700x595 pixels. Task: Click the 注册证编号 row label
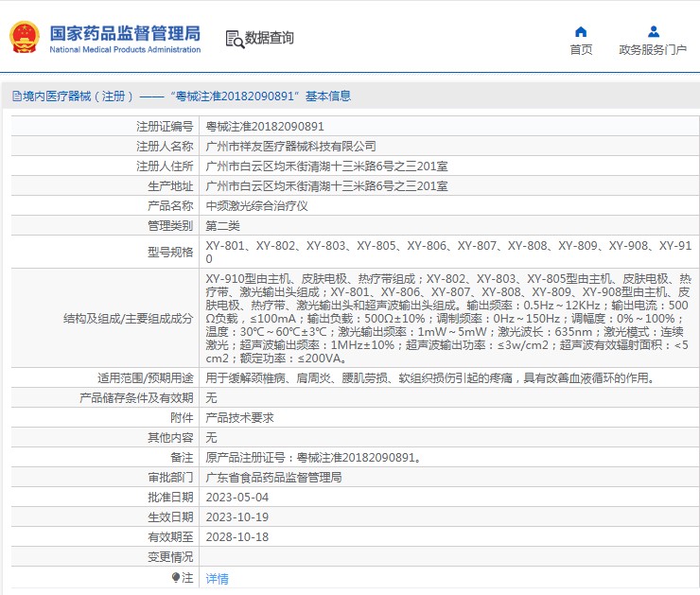point(165,127)
